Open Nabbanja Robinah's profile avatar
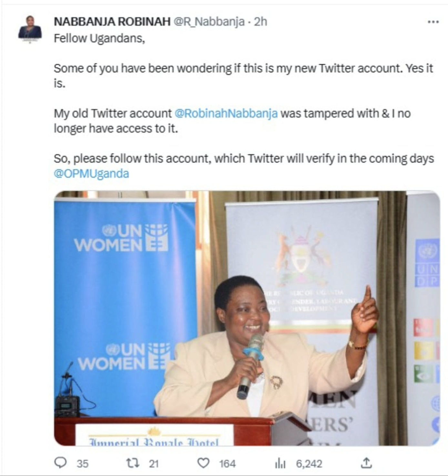The width and height of the screenshot is (448, 476). (30, 29)
